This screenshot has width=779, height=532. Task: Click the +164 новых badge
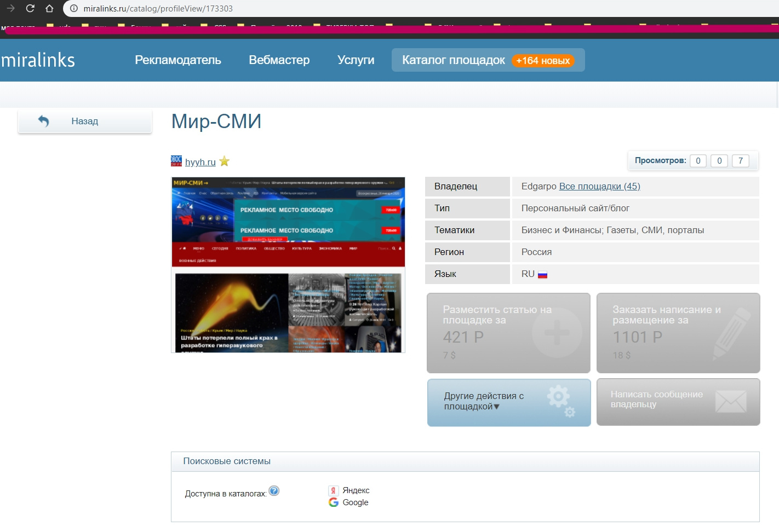(543, 61)
